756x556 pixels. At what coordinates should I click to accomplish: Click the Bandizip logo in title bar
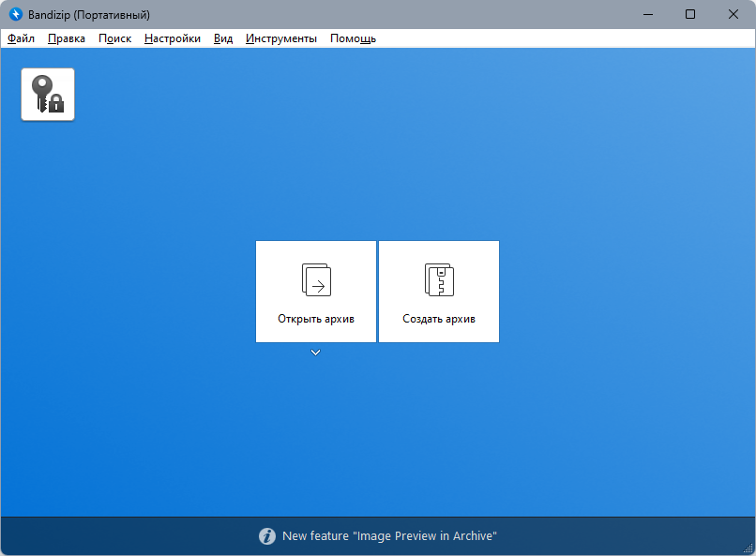coord(16,14)
